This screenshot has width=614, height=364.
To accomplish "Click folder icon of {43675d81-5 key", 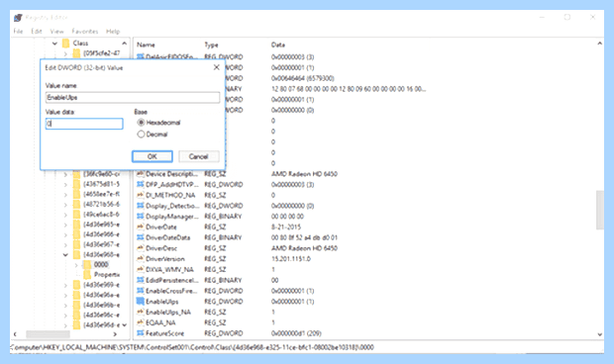I will tap(77, 184).
